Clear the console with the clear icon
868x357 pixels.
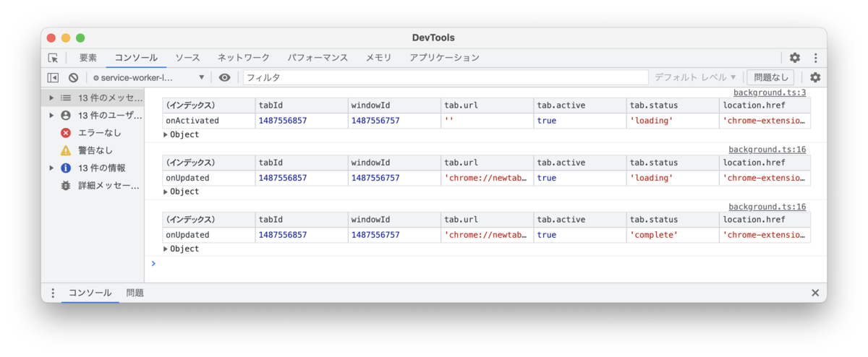click(73, 77)
